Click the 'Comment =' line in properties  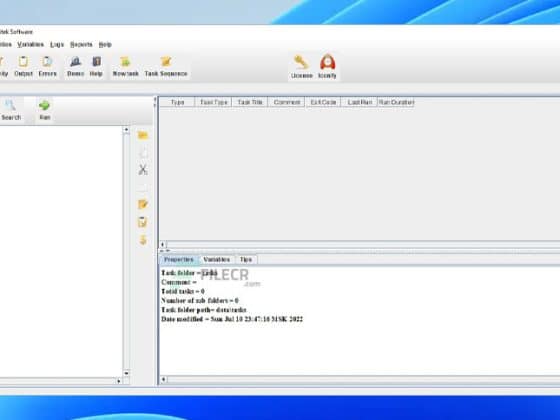click(x=179, y=282)
